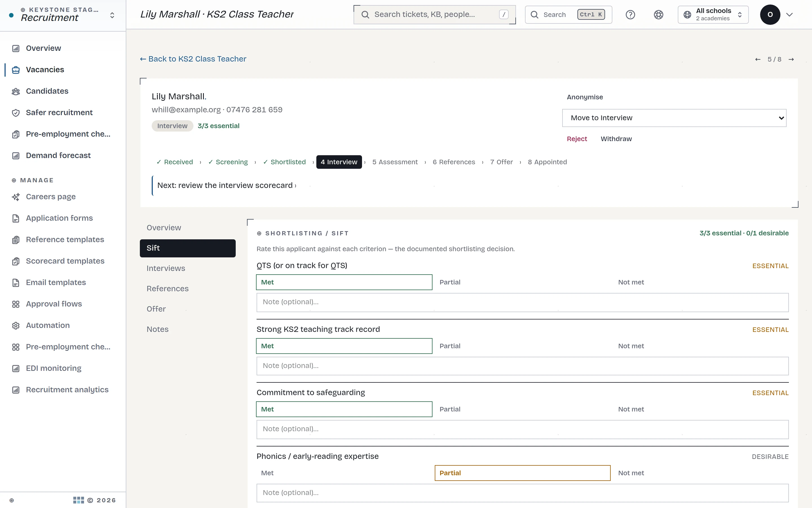Switch to the Interviews tab
The image size is (812, 508).
(x=187, y=268)
